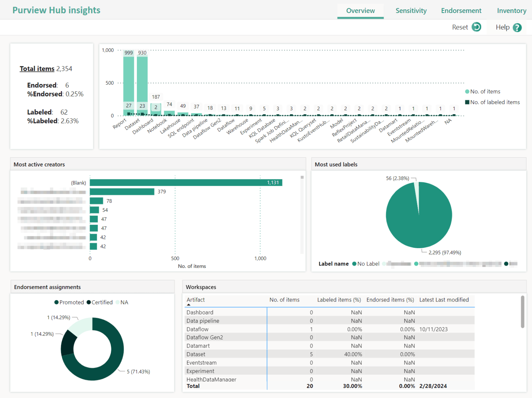Click the Reset circular arrow icon

(477, 27)
